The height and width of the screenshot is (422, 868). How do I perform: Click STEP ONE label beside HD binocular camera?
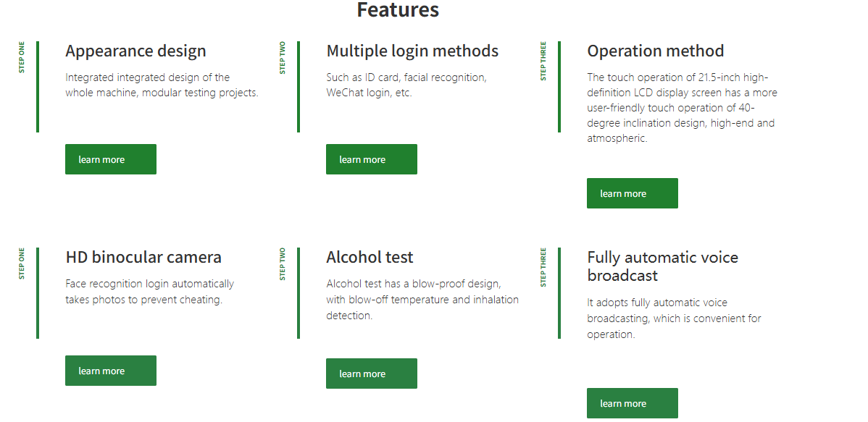[x=22, y=263]
